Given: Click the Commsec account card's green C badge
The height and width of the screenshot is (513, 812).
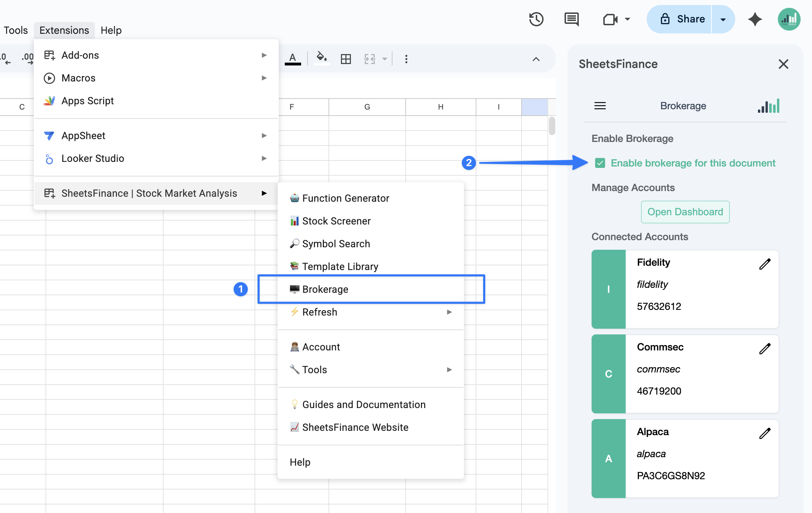Looking at the screenshot, I should pos(608,374).
